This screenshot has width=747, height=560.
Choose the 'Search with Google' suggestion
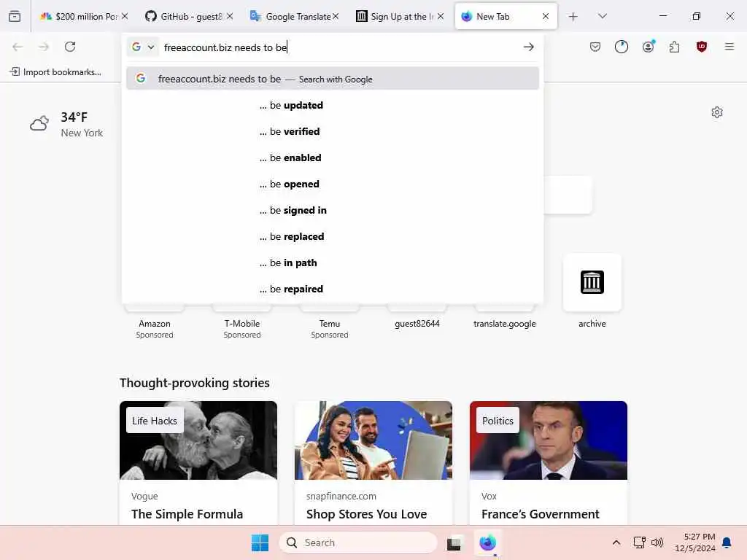(x=333, y=79)
